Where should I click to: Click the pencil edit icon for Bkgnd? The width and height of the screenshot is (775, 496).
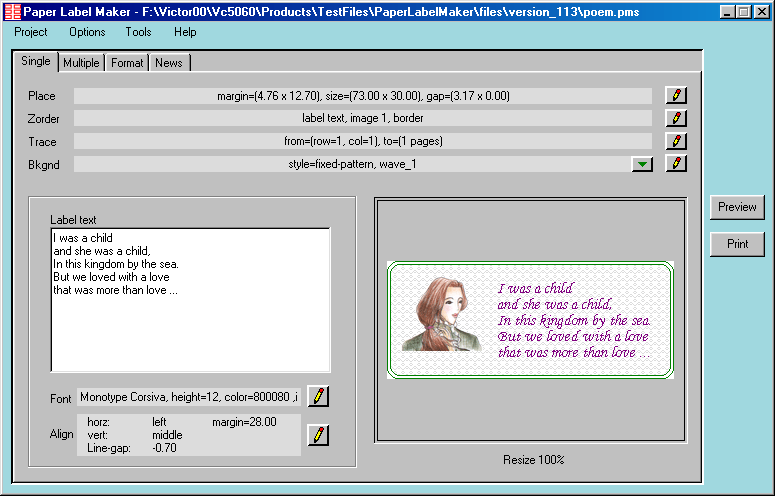(677, 163)
